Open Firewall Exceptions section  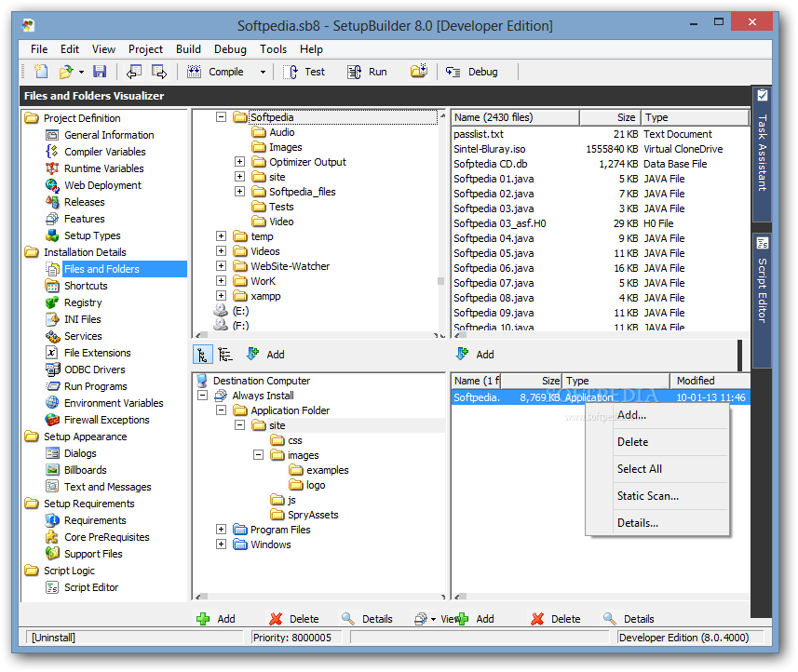pyautogui.click(x=107, y=420)
